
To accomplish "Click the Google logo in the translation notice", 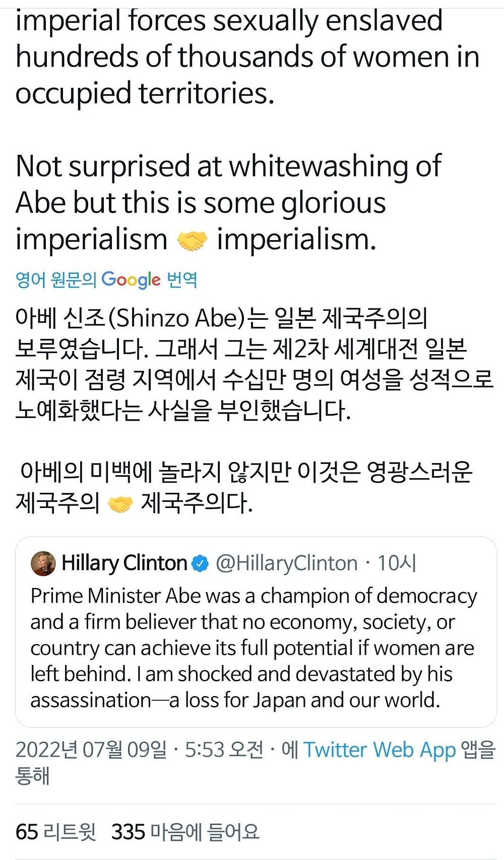I will 131,279.
